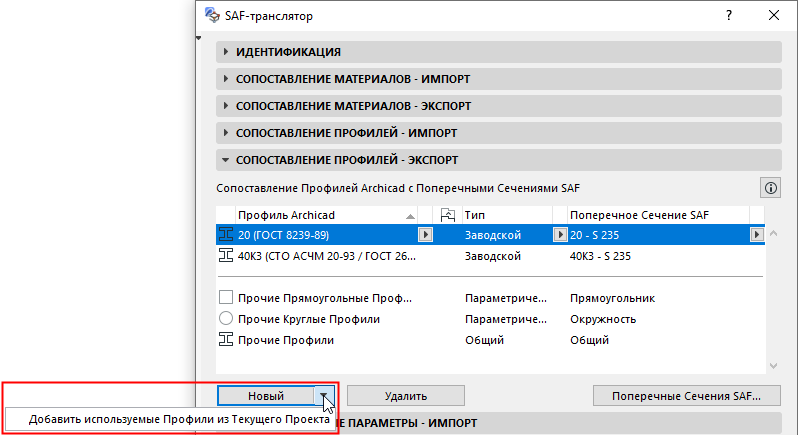Viewport: 798px width, 435px height.
Task: Select the Прочие Круглые Профили row
Action: [x=490, y=318]
